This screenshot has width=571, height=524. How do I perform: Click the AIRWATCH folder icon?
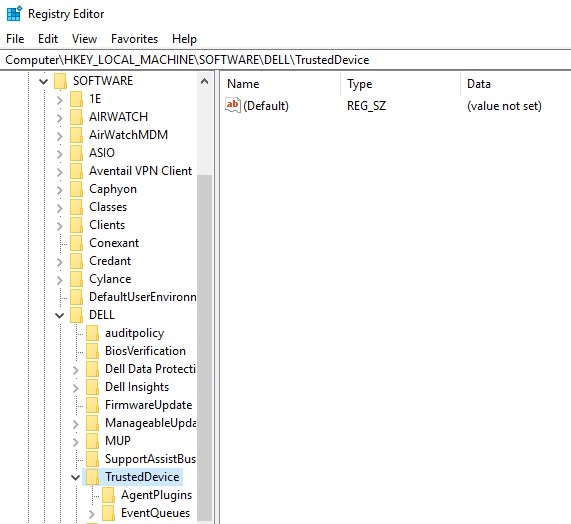pos(76,117)
